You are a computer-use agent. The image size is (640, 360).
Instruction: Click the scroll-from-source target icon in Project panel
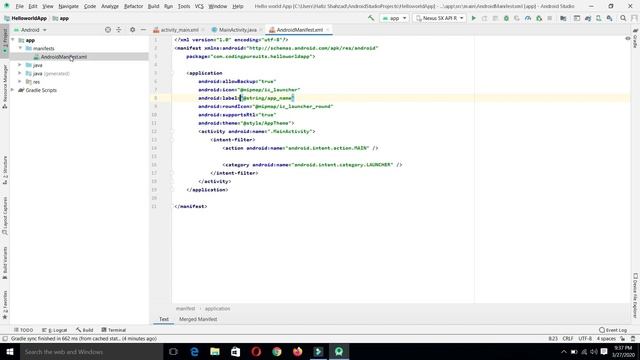point(108,30)
